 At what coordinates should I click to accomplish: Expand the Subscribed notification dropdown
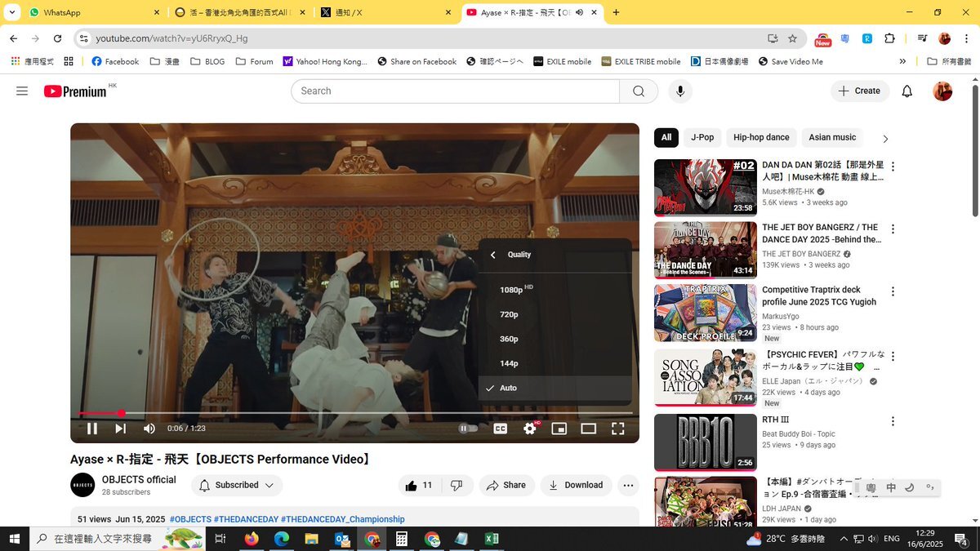click(237, 485)
